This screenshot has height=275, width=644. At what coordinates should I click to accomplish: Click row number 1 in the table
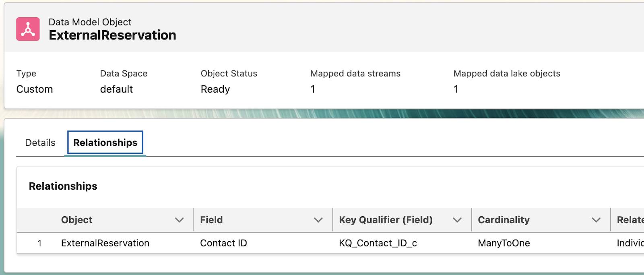tap(39, 243)
